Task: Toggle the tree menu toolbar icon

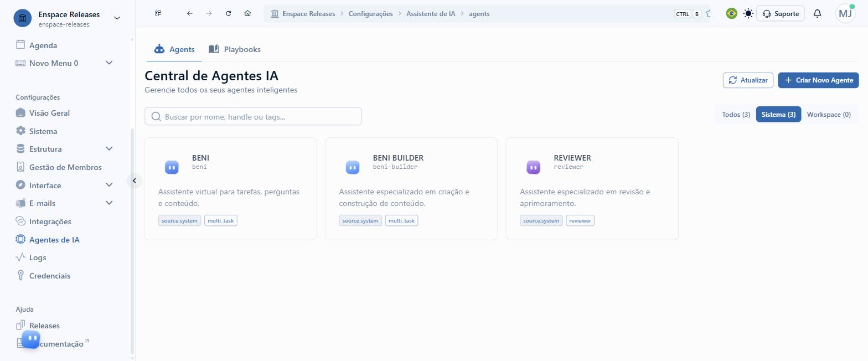Action: (158, 13)
